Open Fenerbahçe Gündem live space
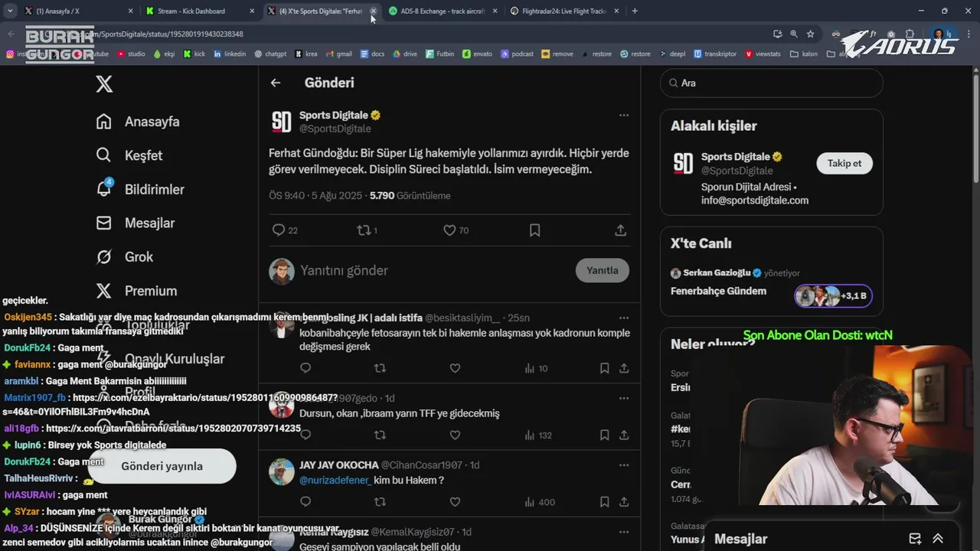Viewport: 980px width, 551px height. 718,291
